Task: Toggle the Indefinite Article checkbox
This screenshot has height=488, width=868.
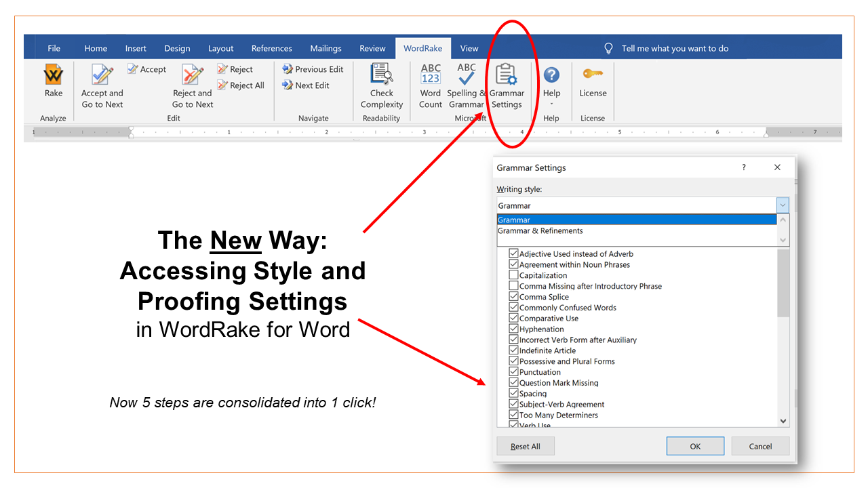Action: [x=513, y=350]
